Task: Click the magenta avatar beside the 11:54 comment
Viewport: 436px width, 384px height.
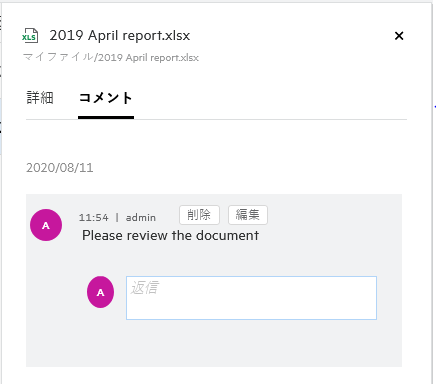Action: click(46, 225)
